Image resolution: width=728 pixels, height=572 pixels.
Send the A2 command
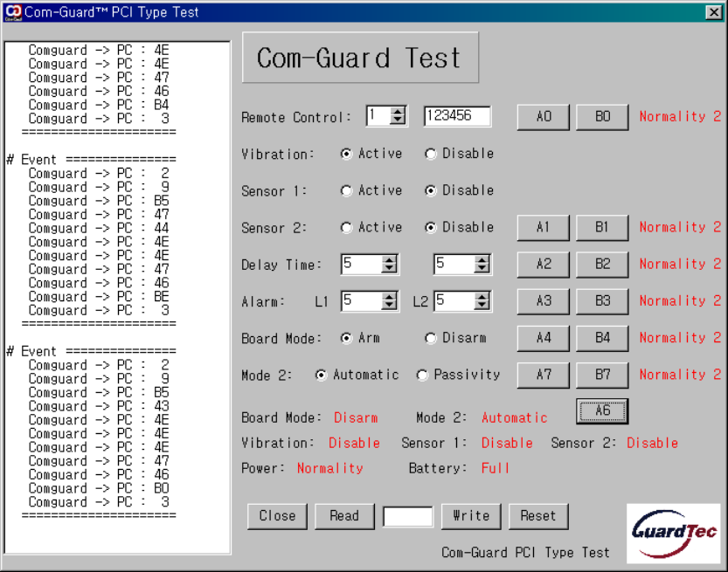click(544, 265)
